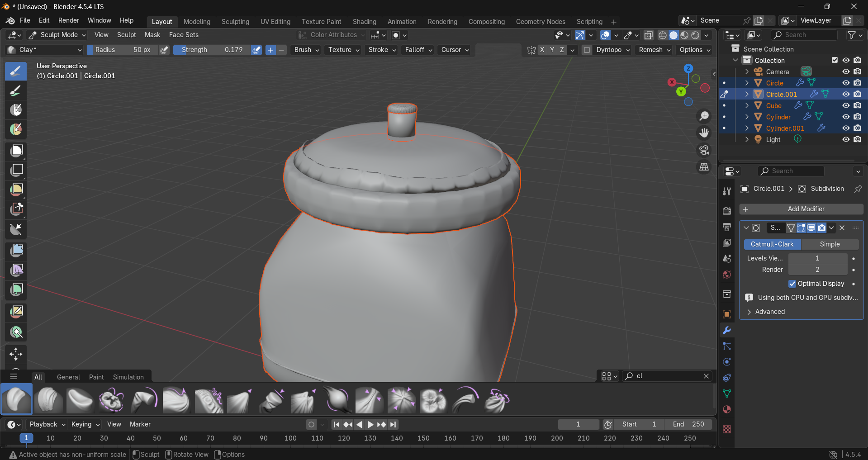Hide the Cube object in outliner
This screenshot has height=460, width=868.
tap(846, 105)
